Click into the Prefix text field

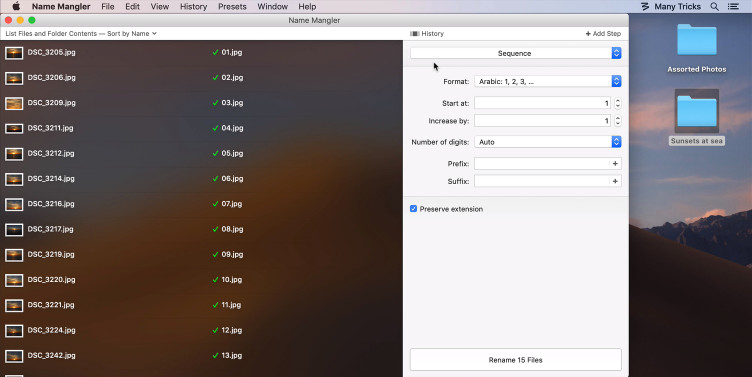coord(542,164)
